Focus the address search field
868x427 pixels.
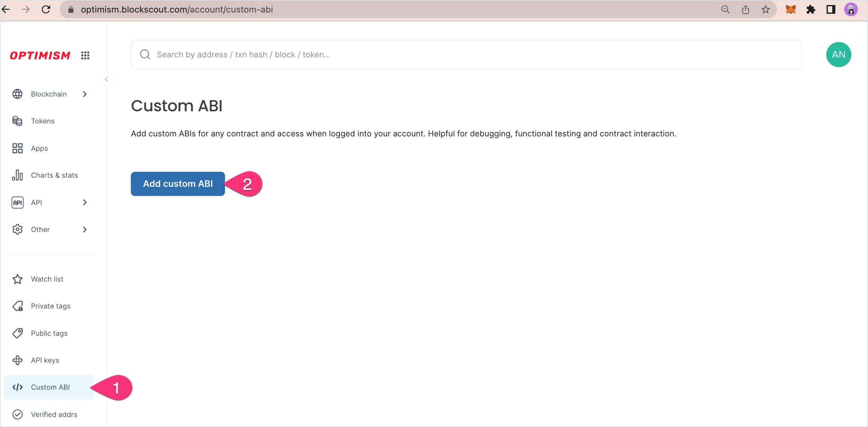tap(466, 55)
